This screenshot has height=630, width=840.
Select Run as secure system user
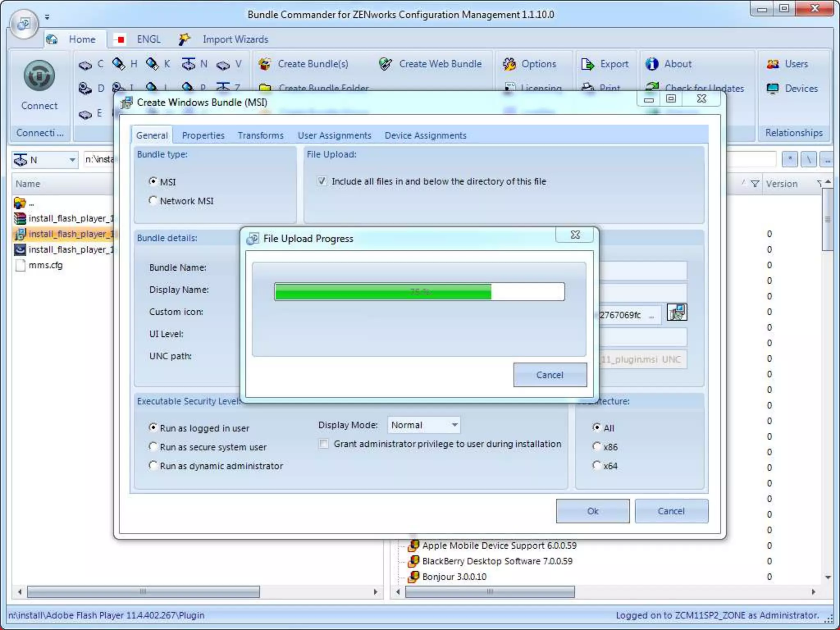tap(153, 446)
